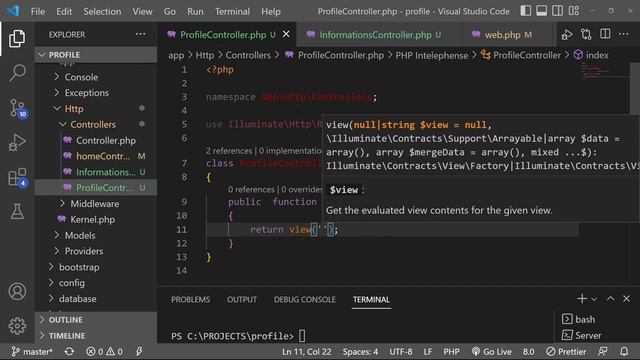Expand the OUTLINE section
Viewport: 640px width, 360px height.
pos(96,320)
